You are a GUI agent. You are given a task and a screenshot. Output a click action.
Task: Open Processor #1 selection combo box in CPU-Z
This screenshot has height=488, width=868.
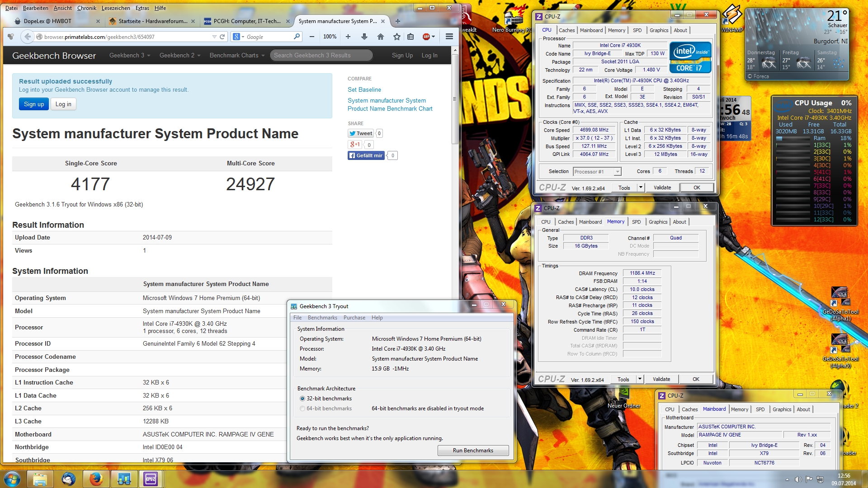(597, 172)
